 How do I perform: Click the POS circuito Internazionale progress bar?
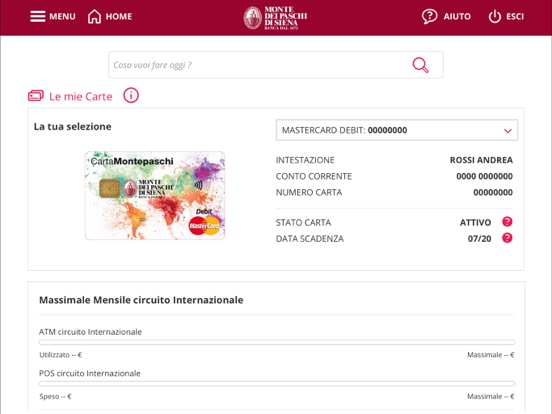pyautogui.click(x=277, y=383)
